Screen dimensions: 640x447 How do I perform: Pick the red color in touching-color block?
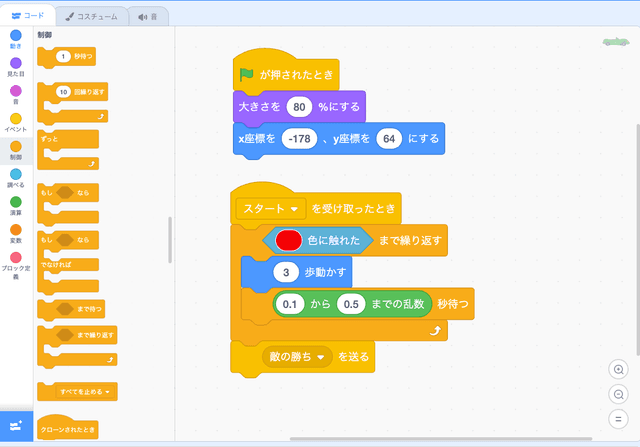[x=288, y=240]
